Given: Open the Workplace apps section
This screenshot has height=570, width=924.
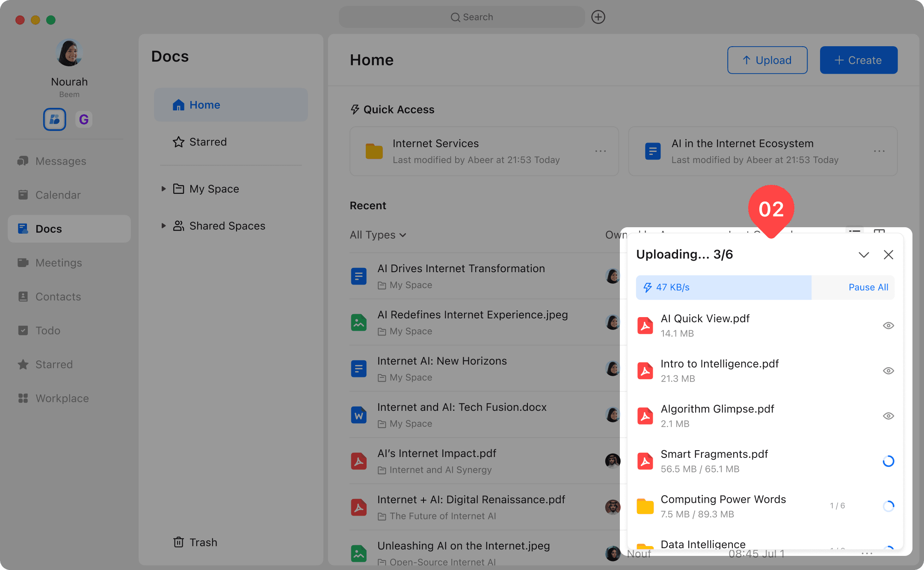Looking at the screenshot, I should point(62,398).
